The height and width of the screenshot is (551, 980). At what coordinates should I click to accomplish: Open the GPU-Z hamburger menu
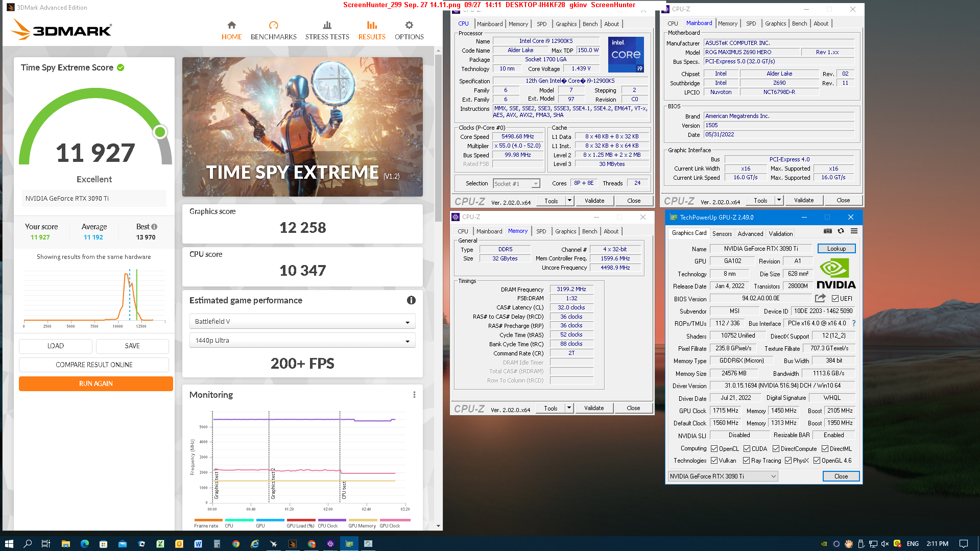(854, 231)
